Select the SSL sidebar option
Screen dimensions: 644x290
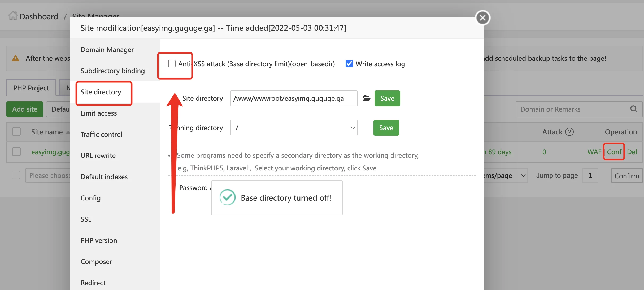tap(86, 219)
